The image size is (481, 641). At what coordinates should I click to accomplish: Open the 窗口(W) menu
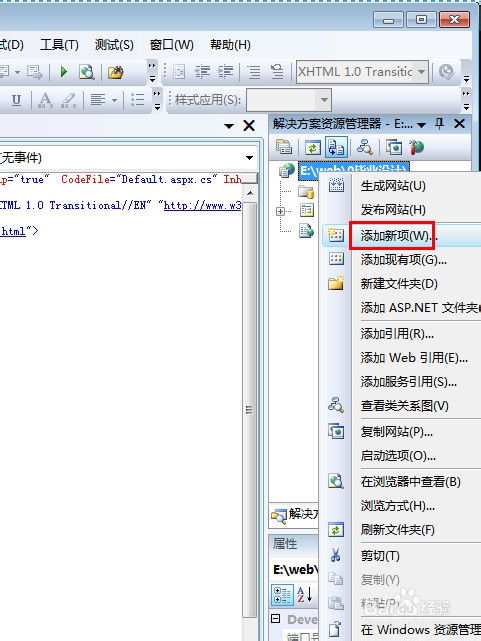tap(172, 45)
